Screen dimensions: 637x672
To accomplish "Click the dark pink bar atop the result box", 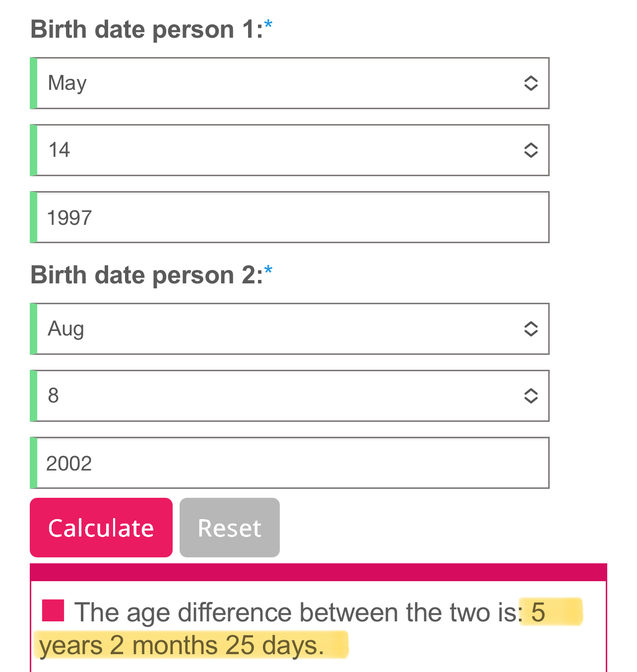I will [318, 572].
